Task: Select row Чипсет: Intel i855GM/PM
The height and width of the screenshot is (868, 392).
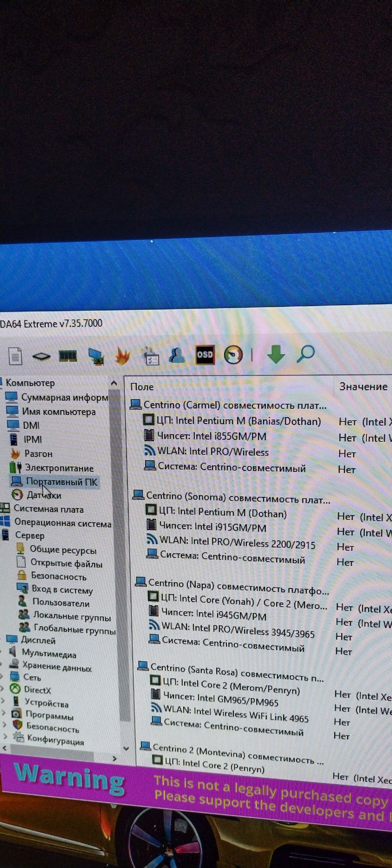Action: [x=205, y=436]
